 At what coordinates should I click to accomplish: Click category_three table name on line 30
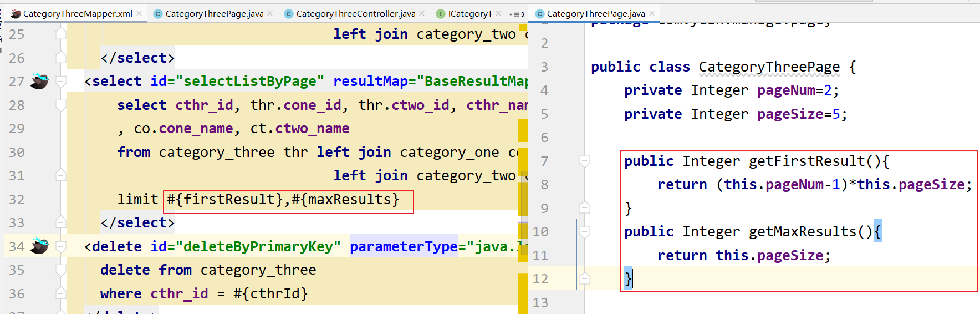click(217, 152)
